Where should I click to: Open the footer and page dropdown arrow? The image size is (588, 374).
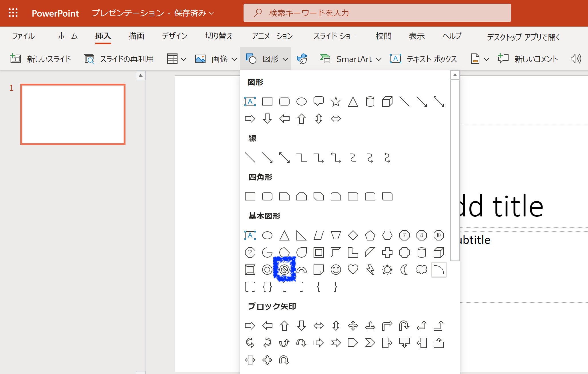487,59
